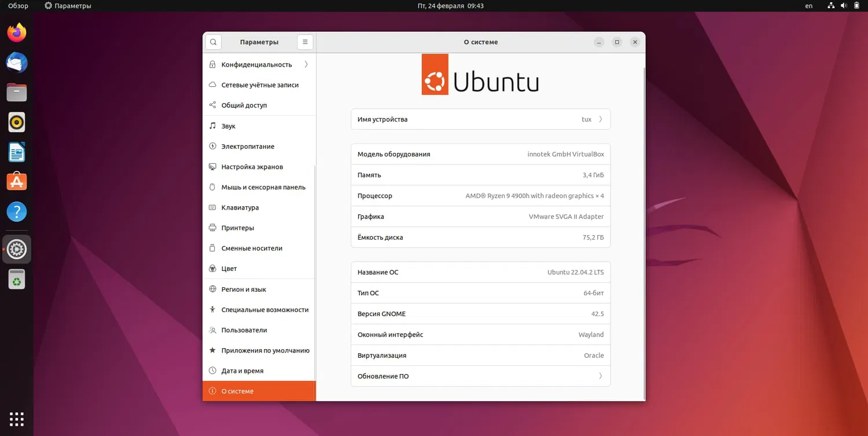
Task: Click the display icon beside Настройка экранов
Action: tap(212, 167)
